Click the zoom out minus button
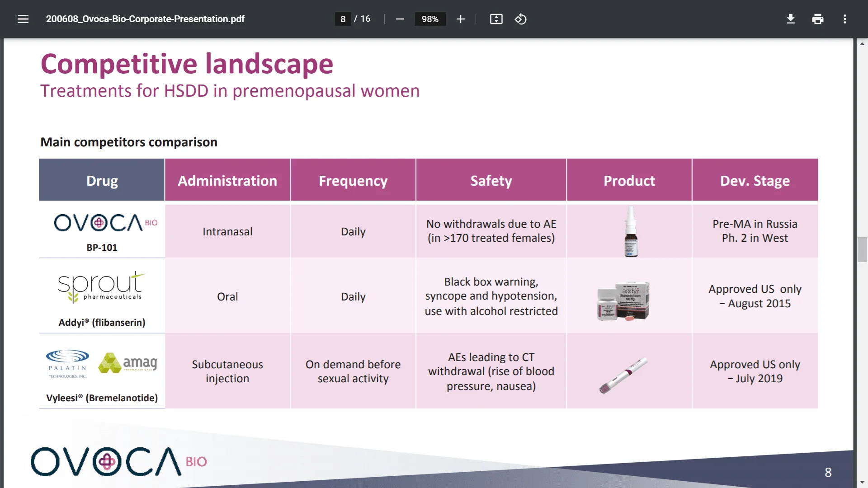This screenshot has width=868, height=488. click(400, 19)
